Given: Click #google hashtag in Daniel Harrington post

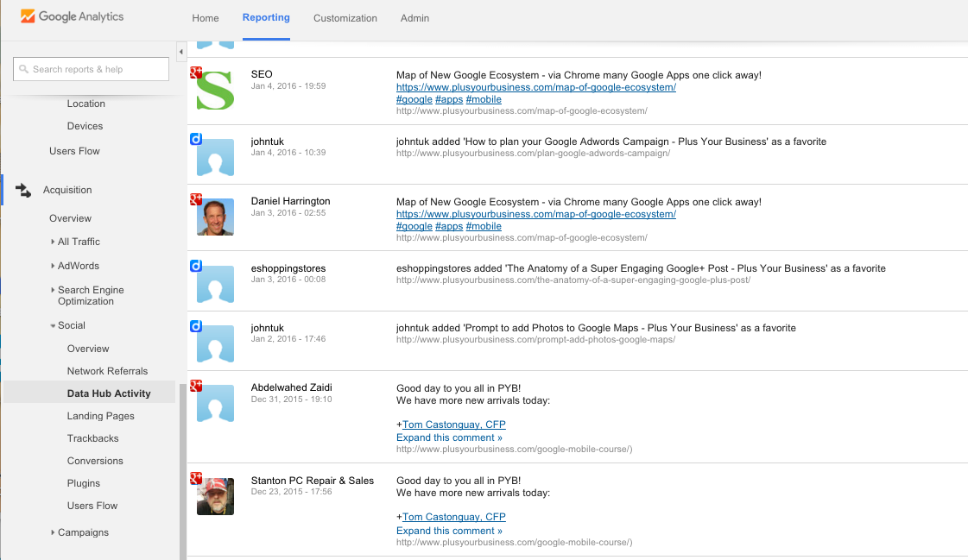Looking at the screenshot, I should point(414,226).
